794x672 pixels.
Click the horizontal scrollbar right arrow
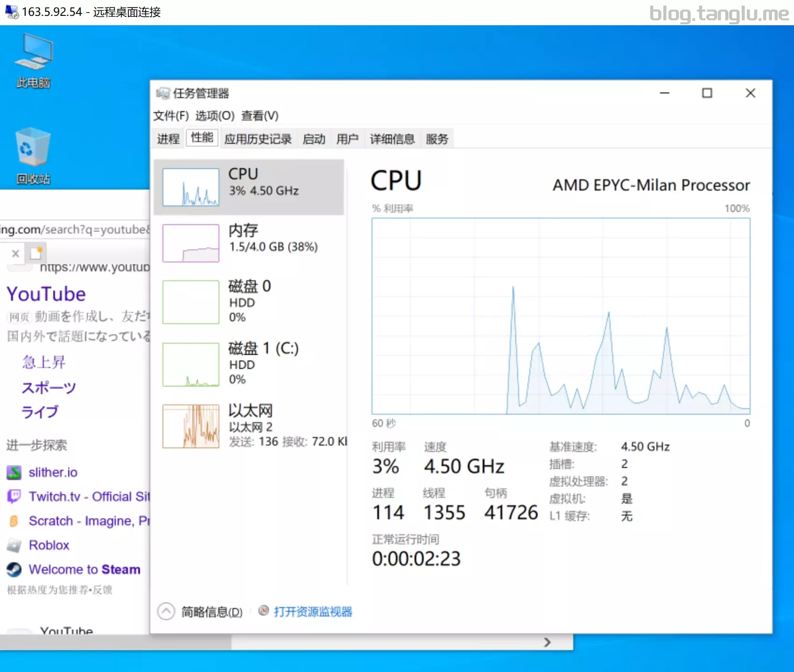click(x=548, y=643)
